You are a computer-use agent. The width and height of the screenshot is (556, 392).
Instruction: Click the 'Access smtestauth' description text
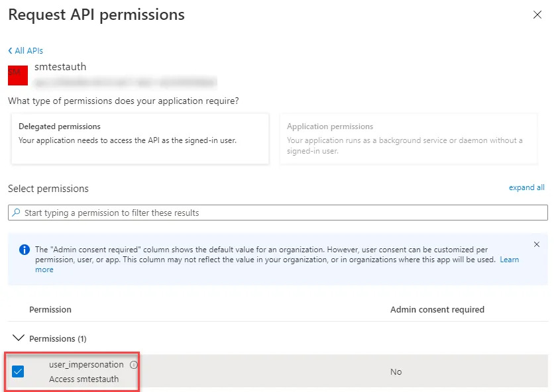click(83, 379)
